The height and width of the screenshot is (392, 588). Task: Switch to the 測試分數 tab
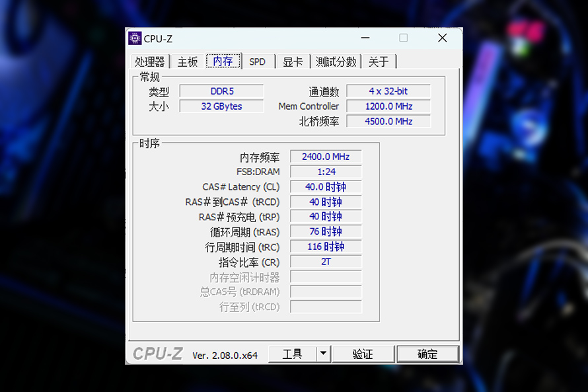click(x=336, y=61)
